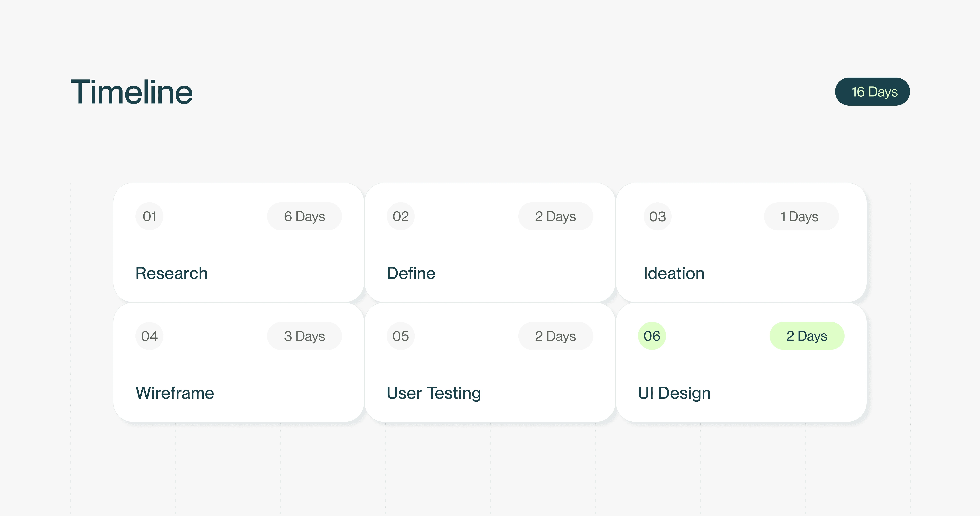Click the green 2 Days pill

(x=807, y=336)
